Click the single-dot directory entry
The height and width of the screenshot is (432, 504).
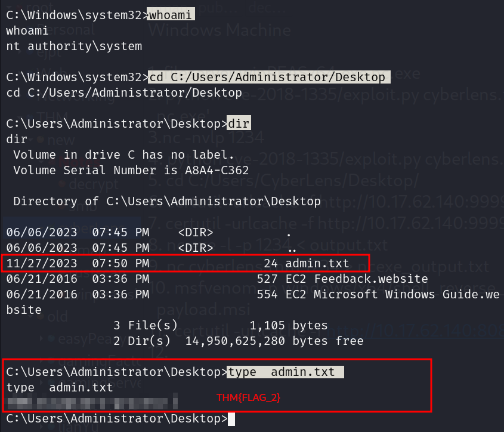pos(289,232)
